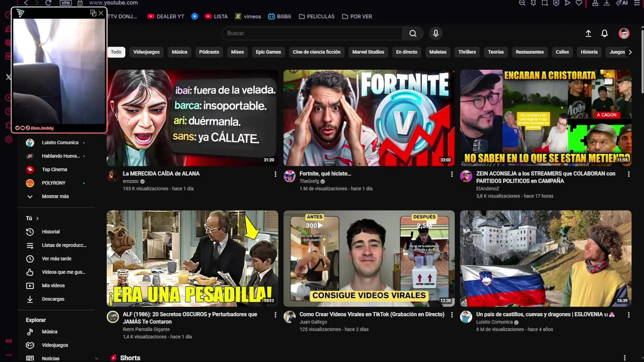This screenshot has height=362, width=644.
Task: Open the POR VER bookmark folder
Action: [357, 17]
